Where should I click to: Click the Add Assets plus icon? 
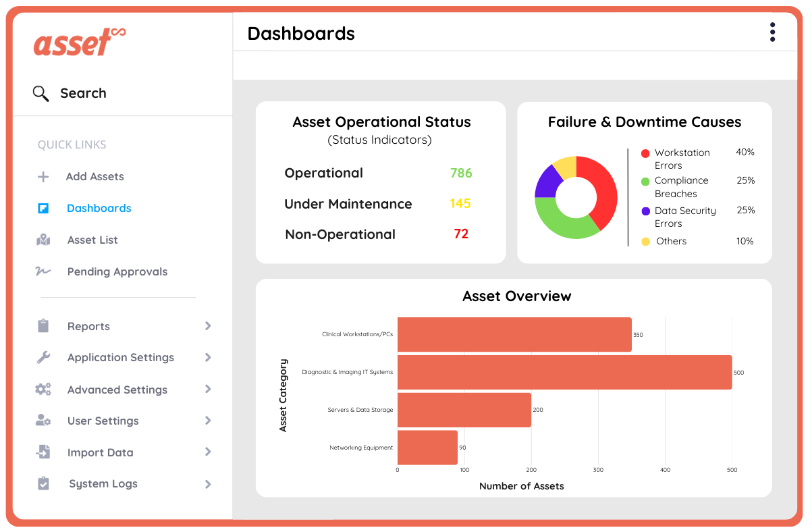click(43, 176)
